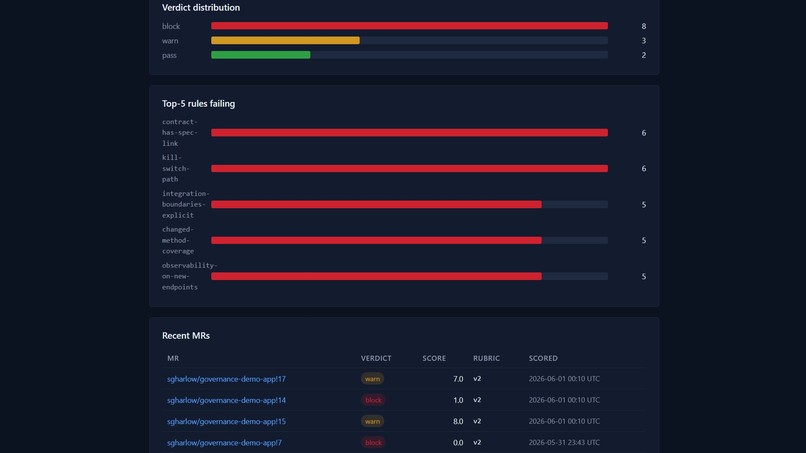This screenshot has height=453, width=806.
Task: Select the kill-switch-path rule label
Action: [176, 169]
